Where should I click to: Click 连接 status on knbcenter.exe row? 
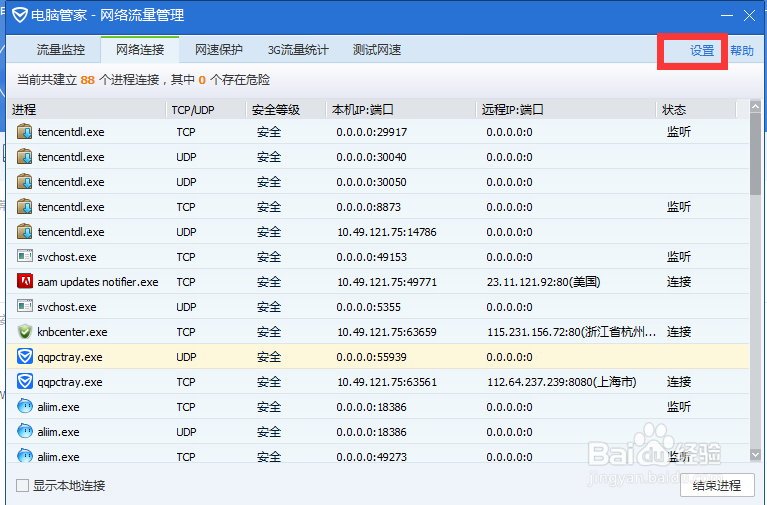(x=679, y=332)
